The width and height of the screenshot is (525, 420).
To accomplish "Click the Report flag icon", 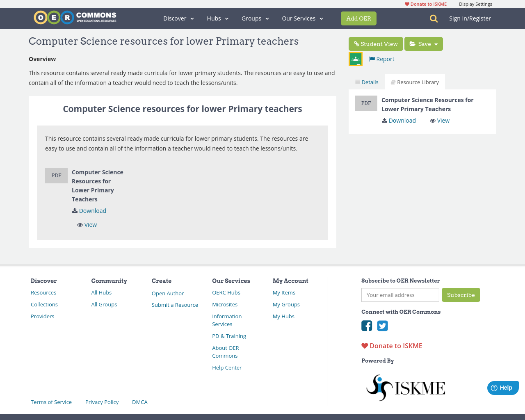I will (371, 59).
